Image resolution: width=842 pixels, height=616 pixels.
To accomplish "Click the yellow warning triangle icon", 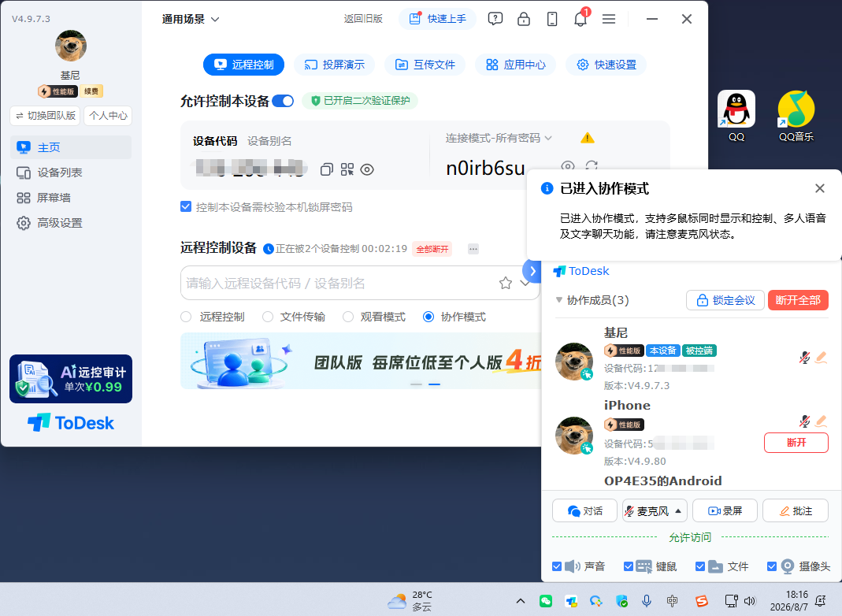I will [x=588, y=139].
